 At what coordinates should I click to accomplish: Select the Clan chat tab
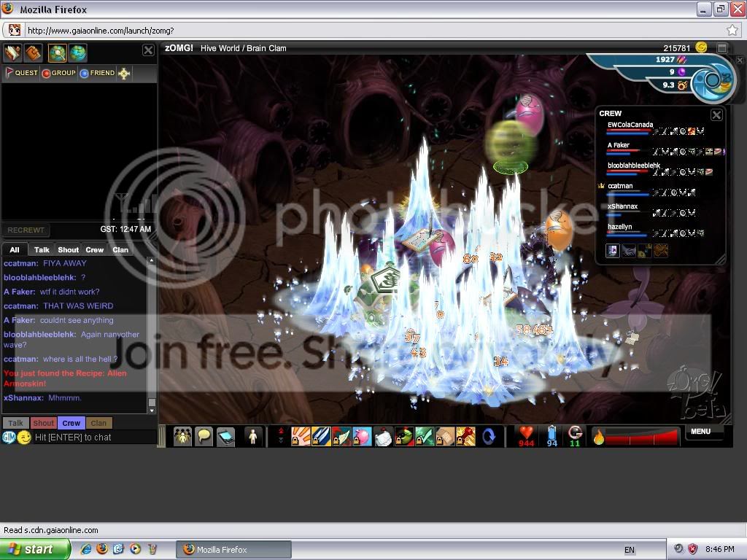point(120,249)
